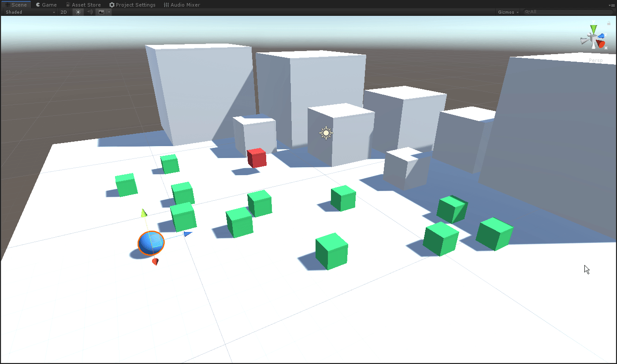Click the blue Z move handle arrow

pos(188,234)
